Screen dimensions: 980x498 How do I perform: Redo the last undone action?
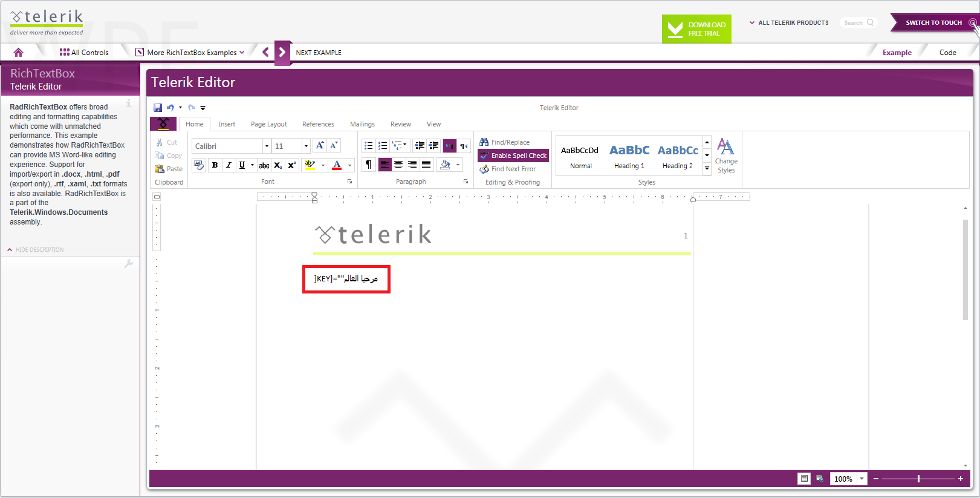(x=192, y=108)
